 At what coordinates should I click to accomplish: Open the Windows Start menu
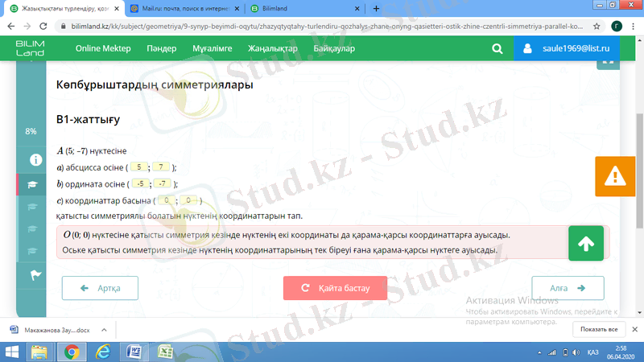12,352
